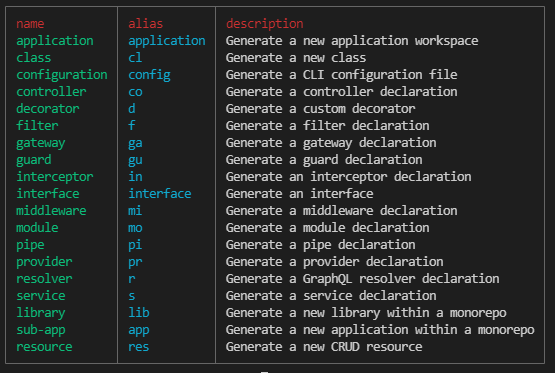This screenshot has height=373, width=555.
Task: Click 'Generate a guard declaration' description
Action: (x=324, y=160)
